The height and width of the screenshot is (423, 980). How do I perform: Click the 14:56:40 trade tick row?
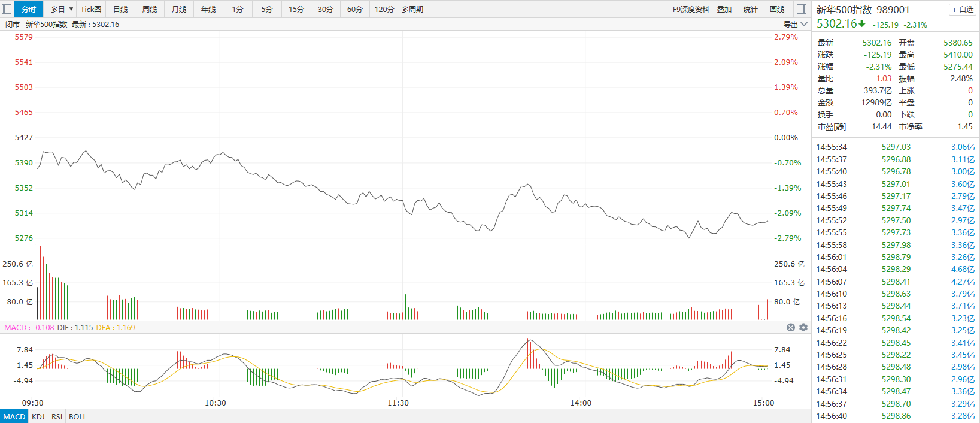896,416
